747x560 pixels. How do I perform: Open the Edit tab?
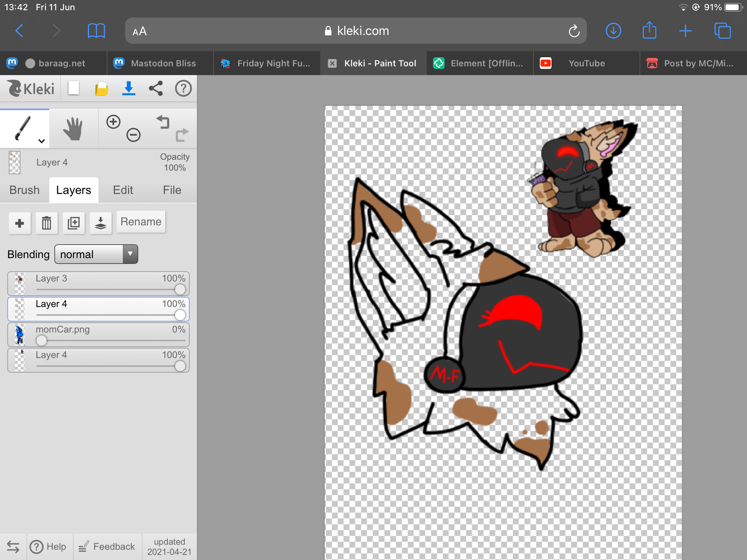point(123,190)
